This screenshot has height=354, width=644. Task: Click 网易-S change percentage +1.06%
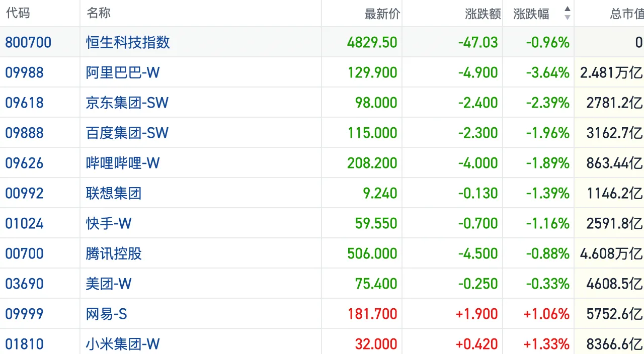(546, 314)
